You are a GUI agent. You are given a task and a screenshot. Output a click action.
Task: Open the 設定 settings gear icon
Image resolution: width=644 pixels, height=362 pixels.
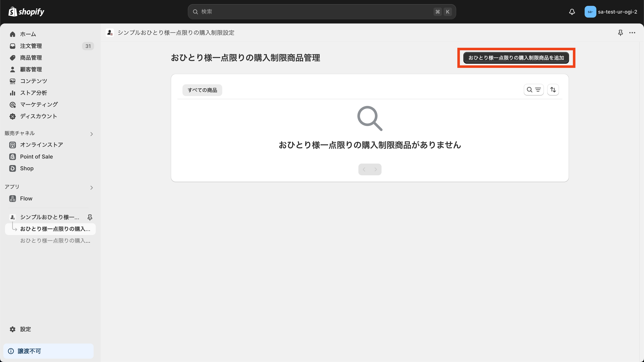13,329
